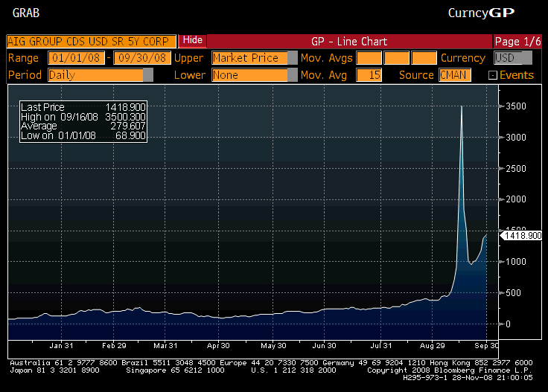Click the chart peak at 3500
Image resolution: width=548 pixels, height=392 pixels.
tap(462, 107)
